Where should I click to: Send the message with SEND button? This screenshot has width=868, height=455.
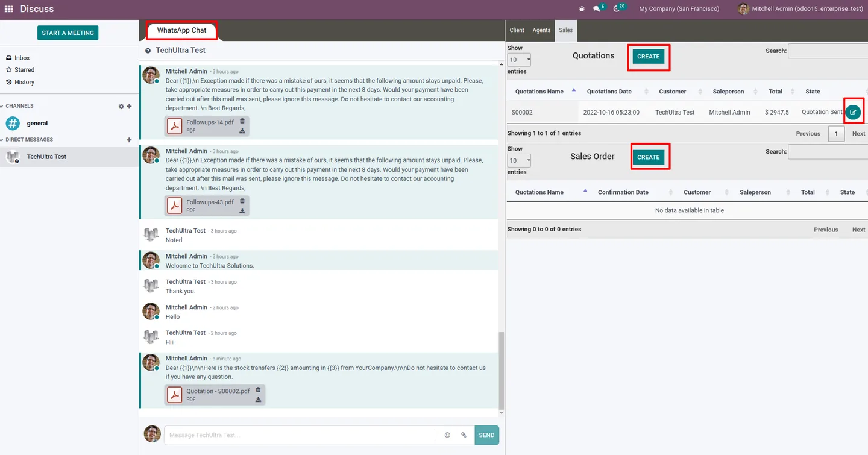tap(486, 435)
